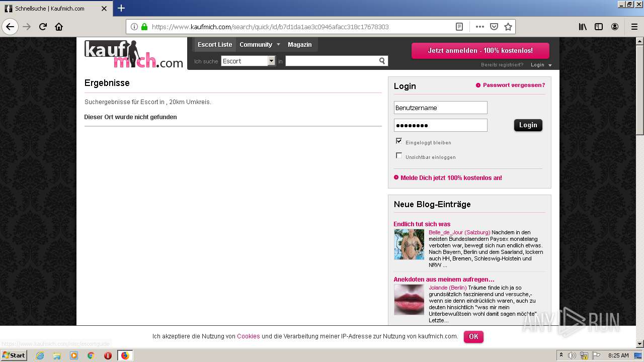The width and height of the screenshot is (644, 362).
Task: Open Belle_de_Jour (Salzburg) profile link
Action: coord(459,232)
